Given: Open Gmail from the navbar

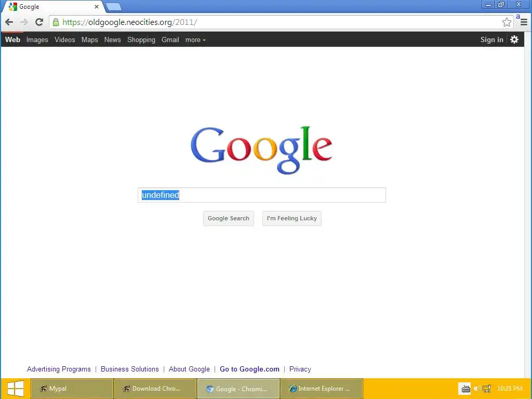Looking at the screenshot, I should click(x=170, y=39).
